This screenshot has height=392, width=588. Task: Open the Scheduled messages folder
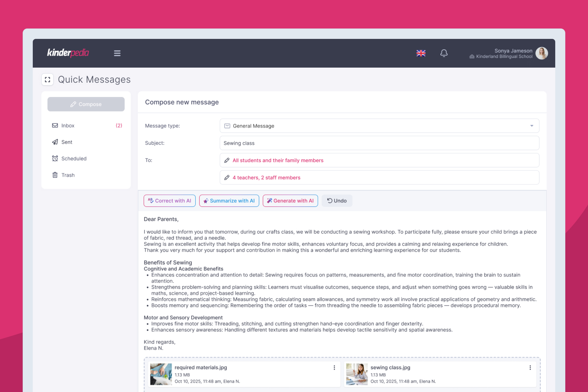[74, 159]
